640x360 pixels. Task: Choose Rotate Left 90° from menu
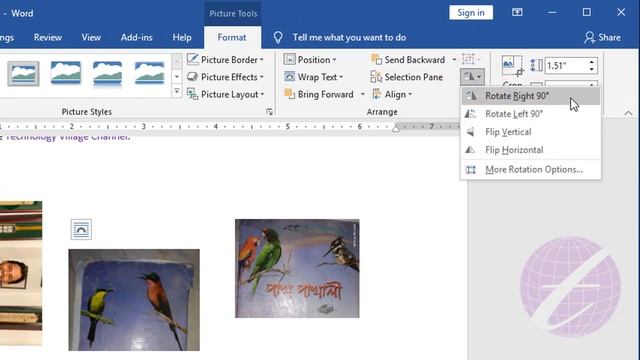click(x=531, y=114)
